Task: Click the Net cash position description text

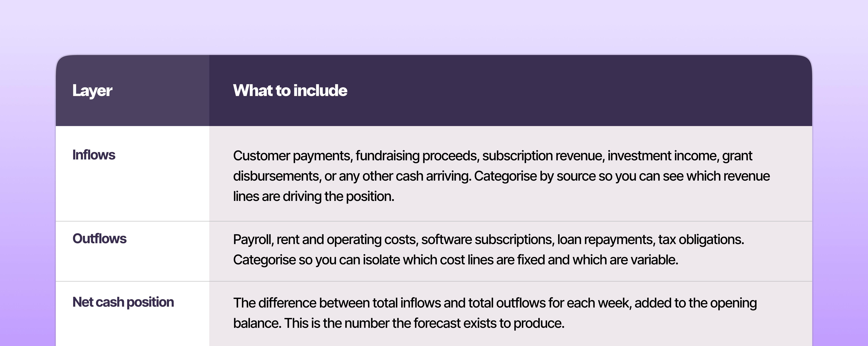Action: tap(495, 313)
